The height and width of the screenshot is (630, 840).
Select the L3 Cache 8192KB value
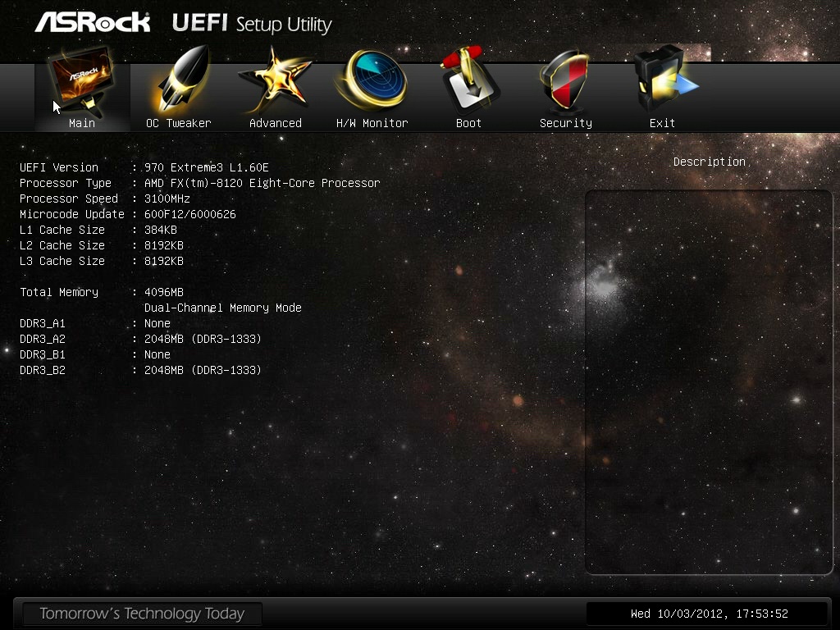click(164, 261)
